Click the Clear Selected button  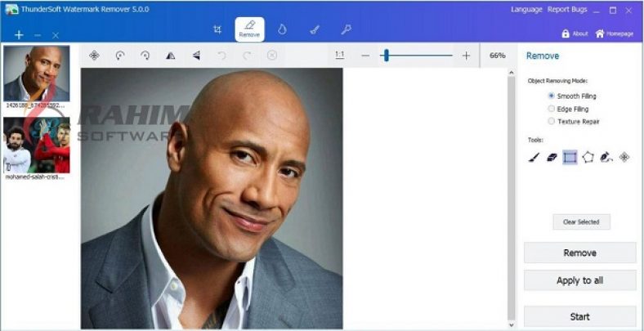(x=581, y=221)
